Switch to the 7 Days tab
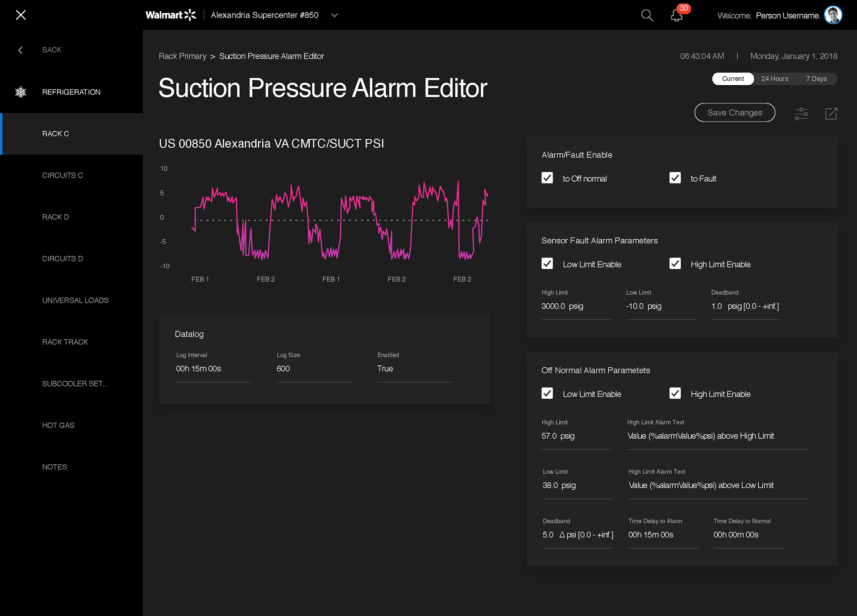 coord(816,79)
